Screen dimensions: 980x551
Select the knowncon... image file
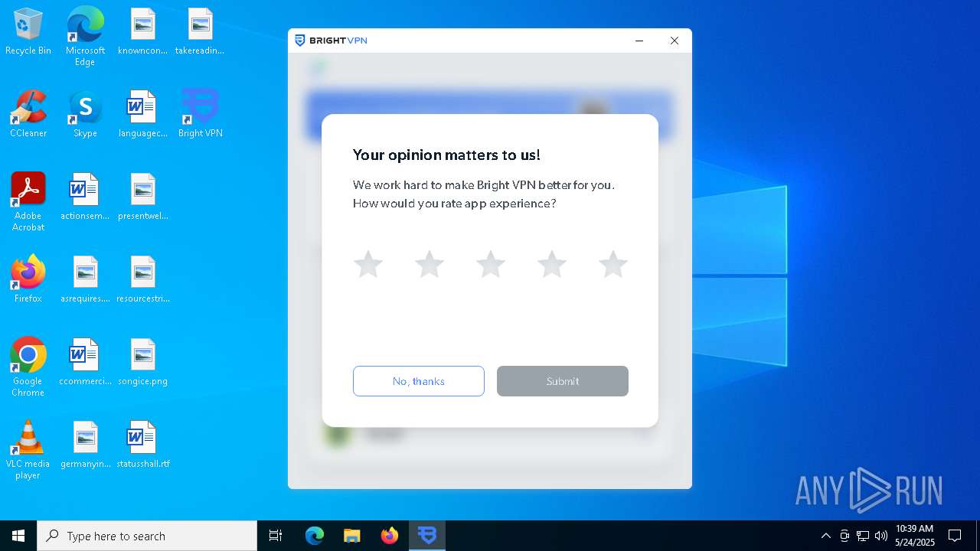point(142,32)
